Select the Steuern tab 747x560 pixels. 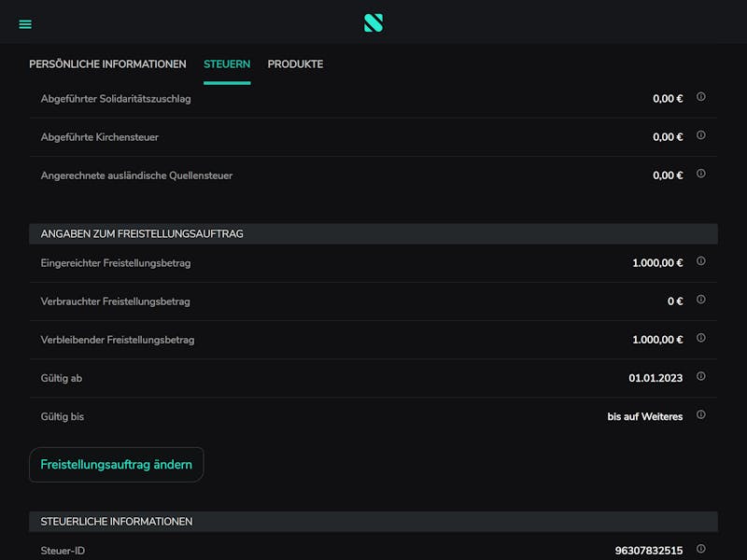coord(227,64)
